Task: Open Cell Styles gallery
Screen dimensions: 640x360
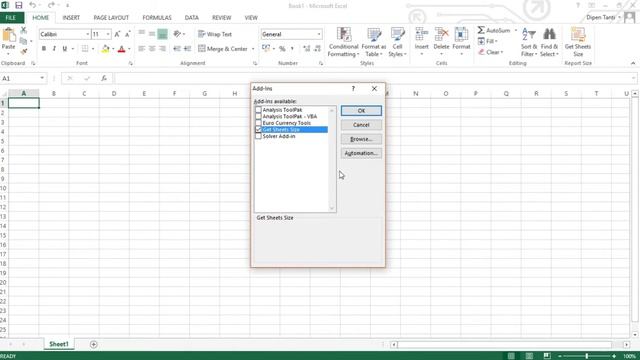Action: coord(397,42)
